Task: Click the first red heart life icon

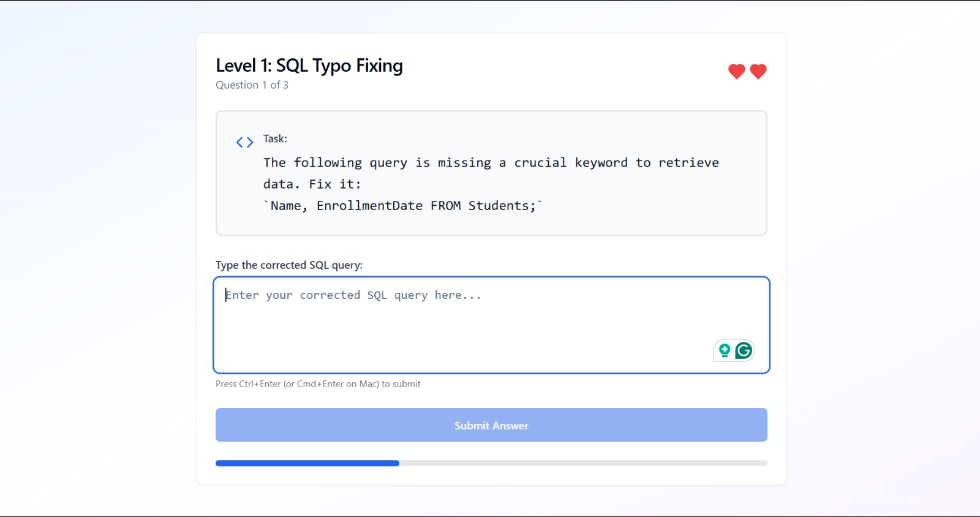Action: pos(736,72)
